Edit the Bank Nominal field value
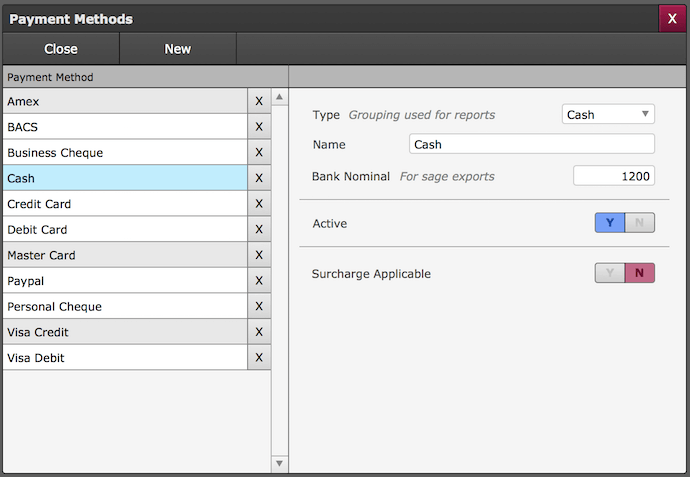This screenshot has width=690, height=477. pyautogui.click(x=613, y=176)
